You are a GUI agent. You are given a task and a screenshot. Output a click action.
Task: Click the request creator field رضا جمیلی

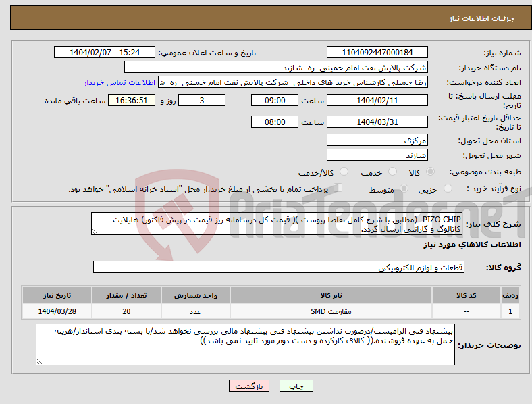click(293, 82)
